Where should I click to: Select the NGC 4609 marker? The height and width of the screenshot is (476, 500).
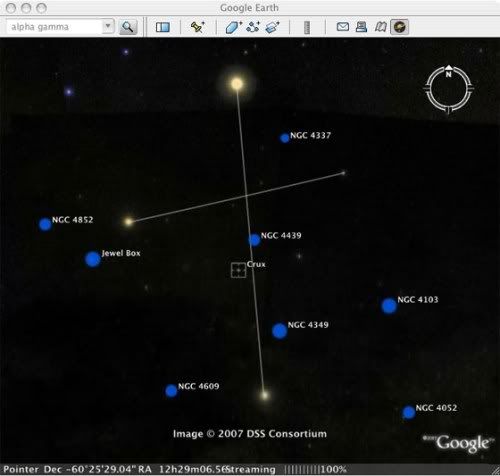click(x=171, y=391)
